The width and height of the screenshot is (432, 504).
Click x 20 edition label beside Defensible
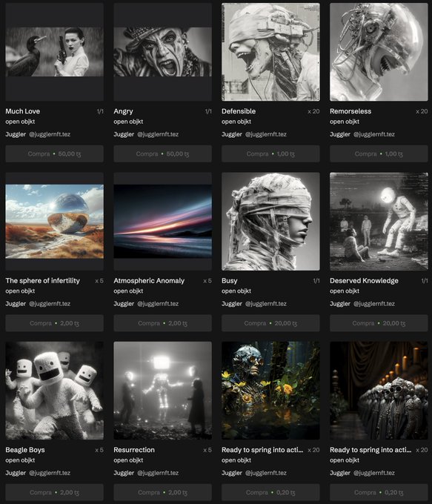(313, 111)
